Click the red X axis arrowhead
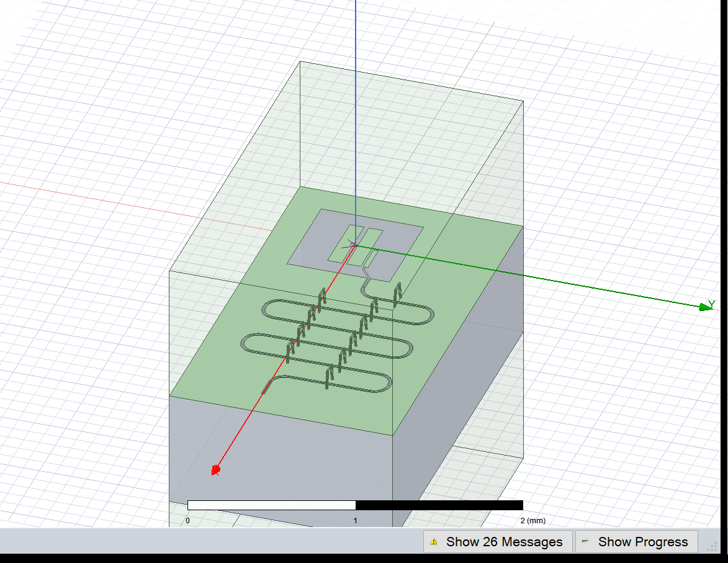The height and width of the screenshot is (563, 728). tap(215, 470)
